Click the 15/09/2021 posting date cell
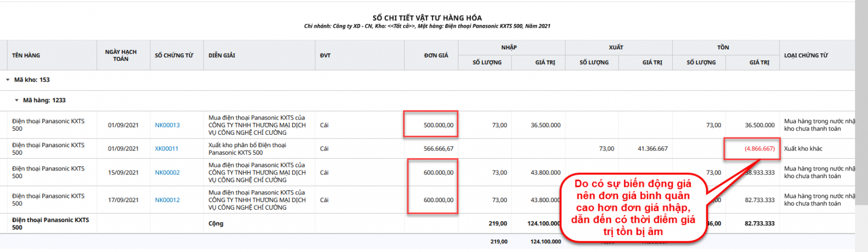The image size is (868, 252). [123, 173]
